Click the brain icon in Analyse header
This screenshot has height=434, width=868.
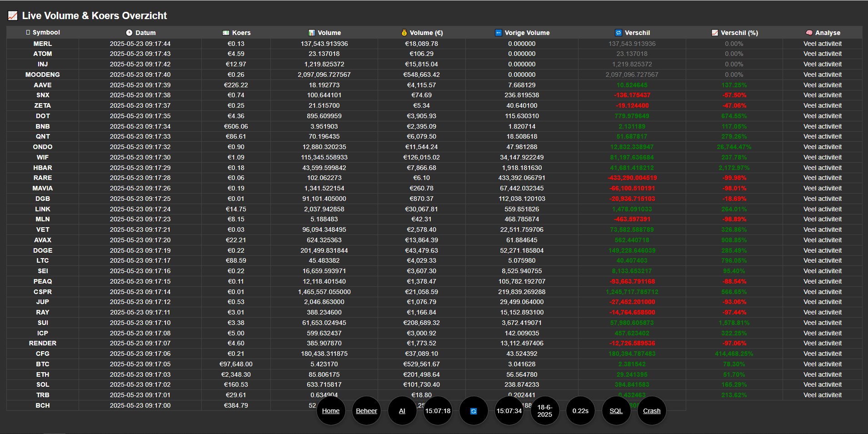point(809,33)
